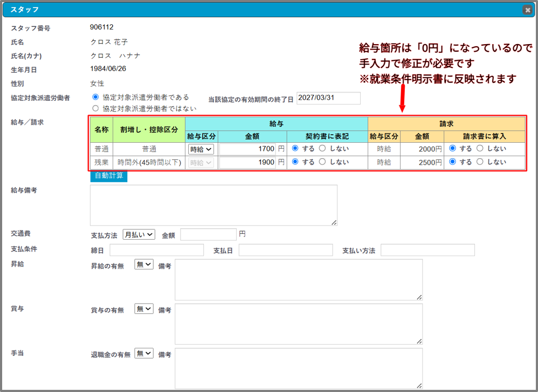
Task: Click the 自動計算 button
Action: (x=109, y=176)
